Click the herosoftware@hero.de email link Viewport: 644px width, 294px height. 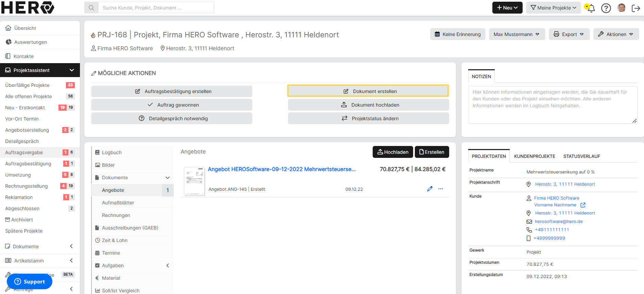point(559,222)
